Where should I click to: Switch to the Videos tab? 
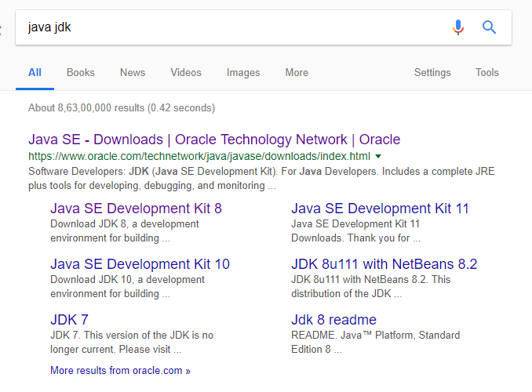tap(186, 73)
